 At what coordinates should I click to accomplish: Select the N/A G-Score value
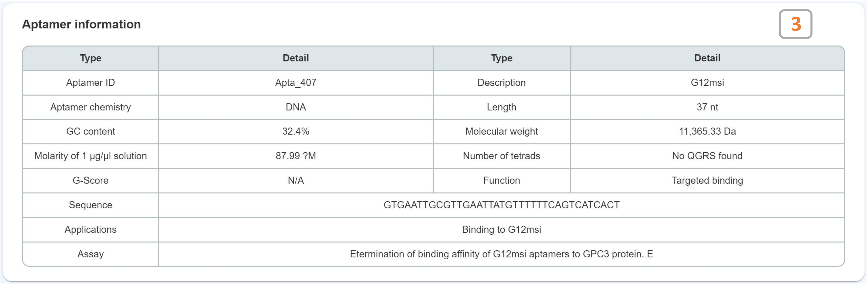pos(296,180)
